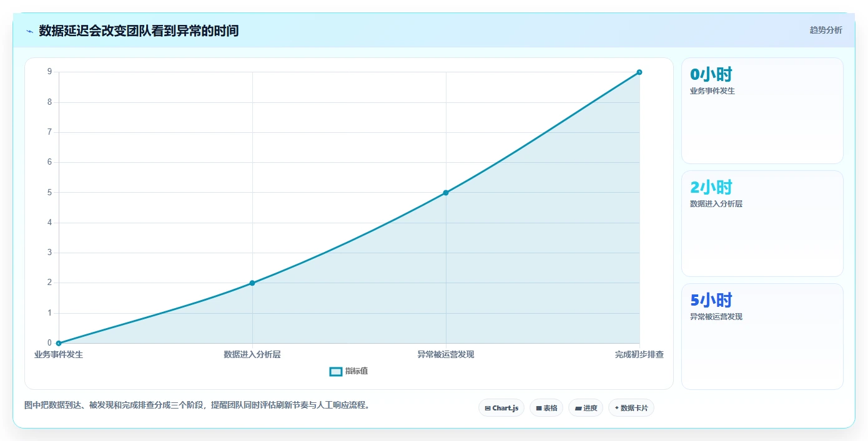Click the lightning icon beside the title
Viewport: 868px width, 441px height.
[29, 31]
